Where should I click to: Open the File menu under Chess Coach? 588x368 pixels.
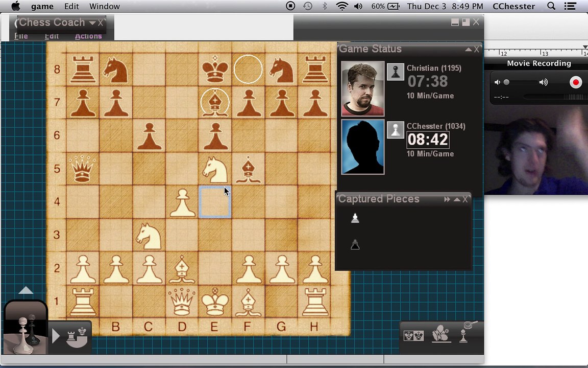21,36
